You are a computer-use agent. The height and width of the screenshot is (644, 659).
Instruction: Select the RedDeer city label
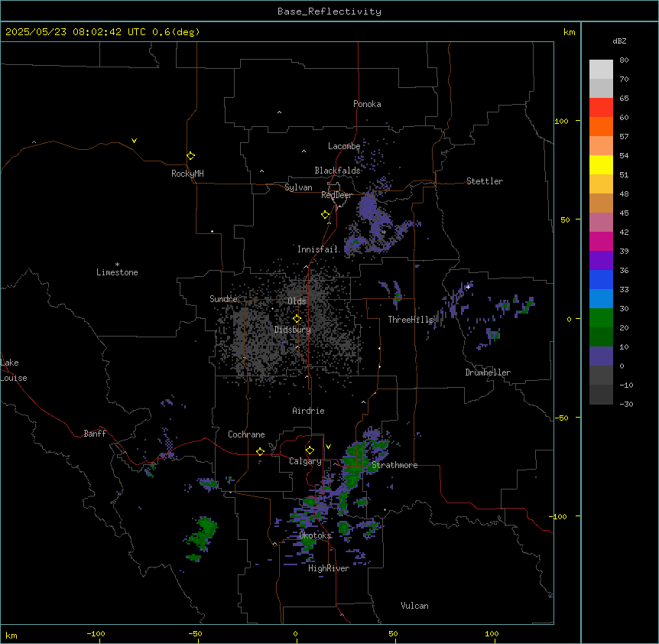336,195
